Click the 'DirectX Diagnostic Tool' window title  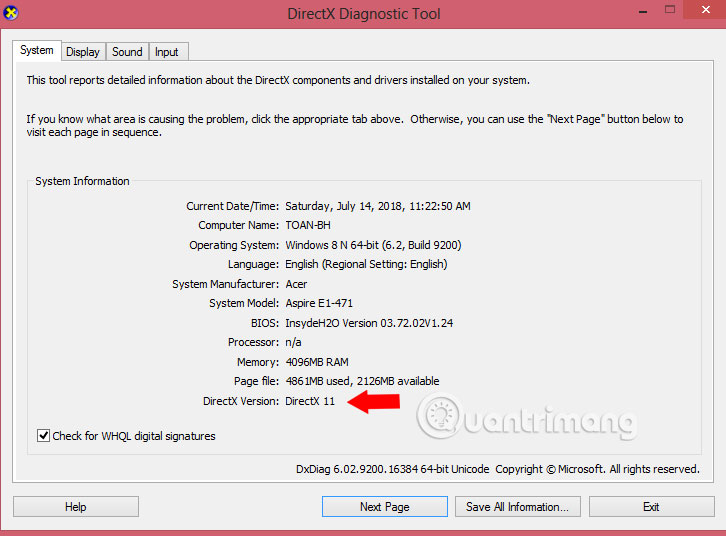[364, 14]
